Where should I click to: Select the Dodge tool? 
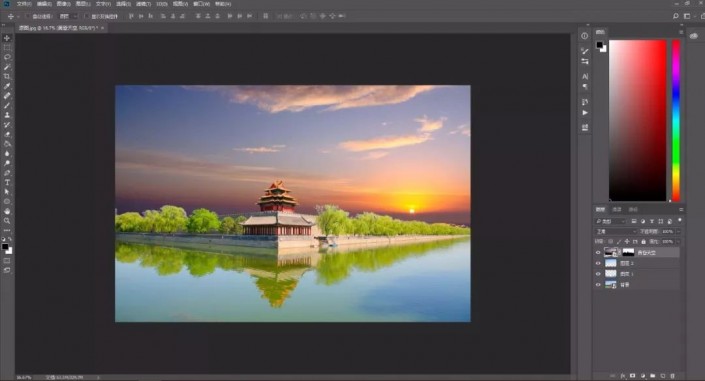[x=7, y=163]
